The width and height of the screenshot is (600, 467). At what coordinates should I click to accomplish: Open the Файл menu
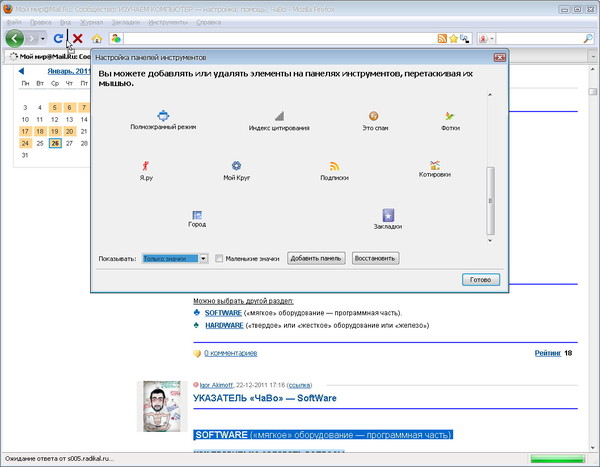(x=14, y=22)
